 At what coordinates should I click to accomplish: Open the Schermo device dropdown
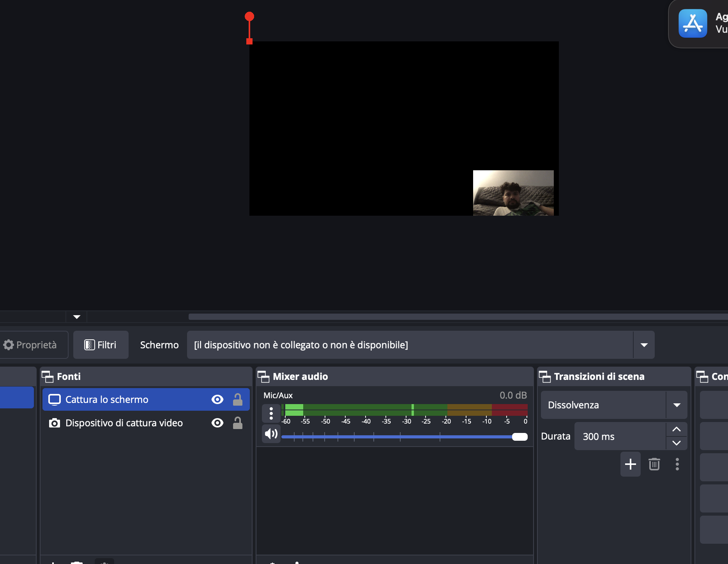[644, 345]
